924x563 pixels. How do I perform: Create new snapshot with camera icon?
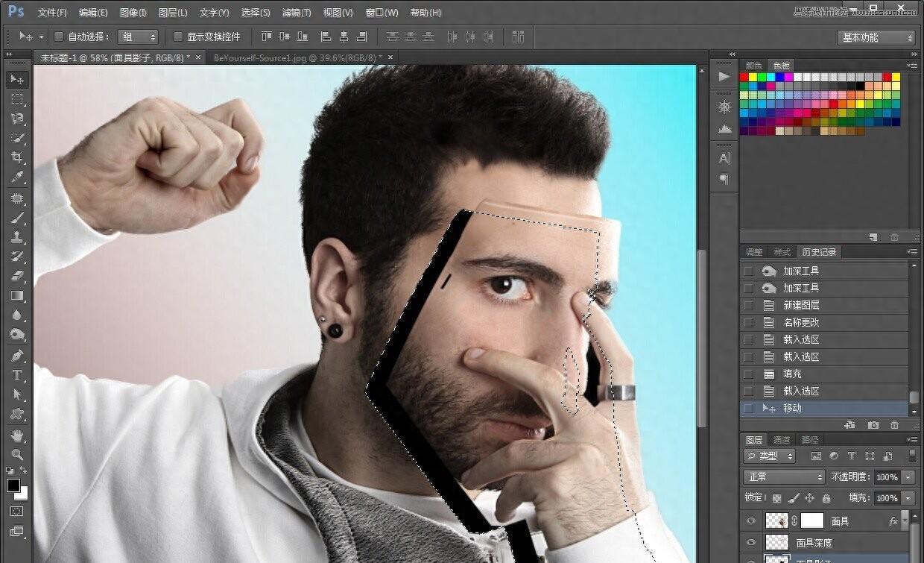[x=873, y=424]
